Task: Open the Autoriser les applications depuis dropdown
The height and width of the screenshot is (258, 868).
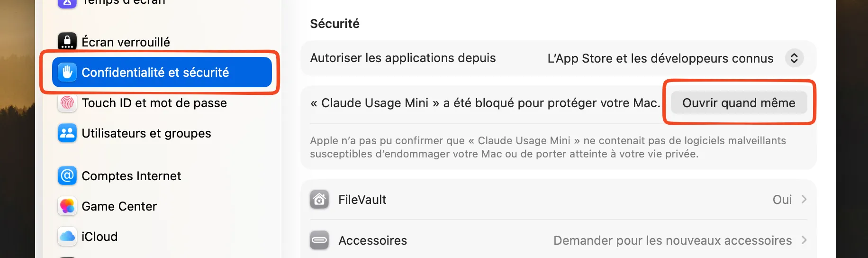Action: coord(794,58)
